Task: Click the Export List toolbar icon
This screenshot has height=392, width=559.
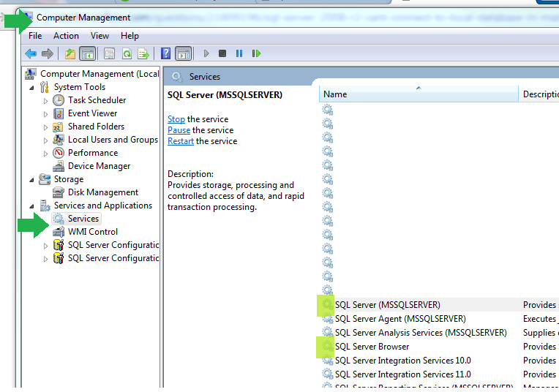Action: [x=143, y=53]
